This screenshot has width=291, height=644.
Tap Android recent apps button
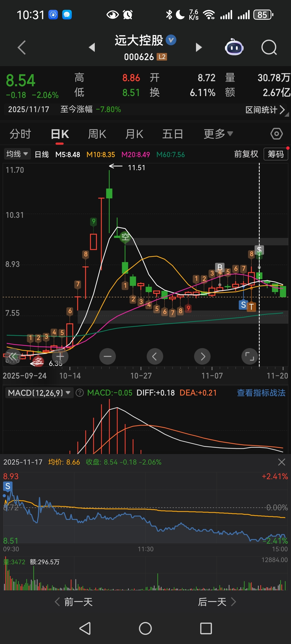click(x=206, y=628)
